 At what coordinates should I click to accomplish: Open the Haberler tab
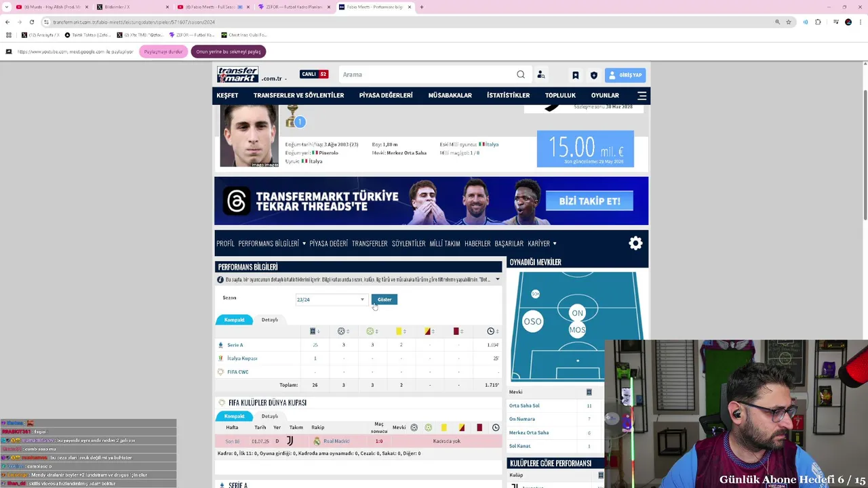point(477,244)
